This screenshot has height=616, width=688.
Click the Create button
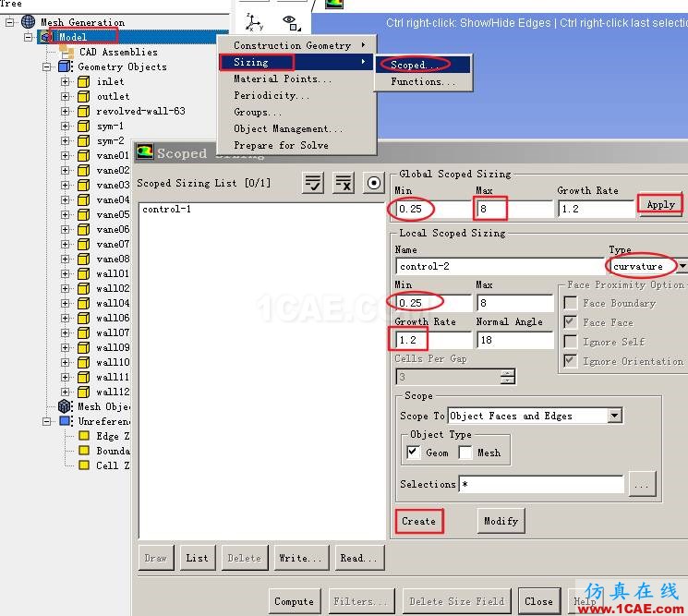click(419, 521)
